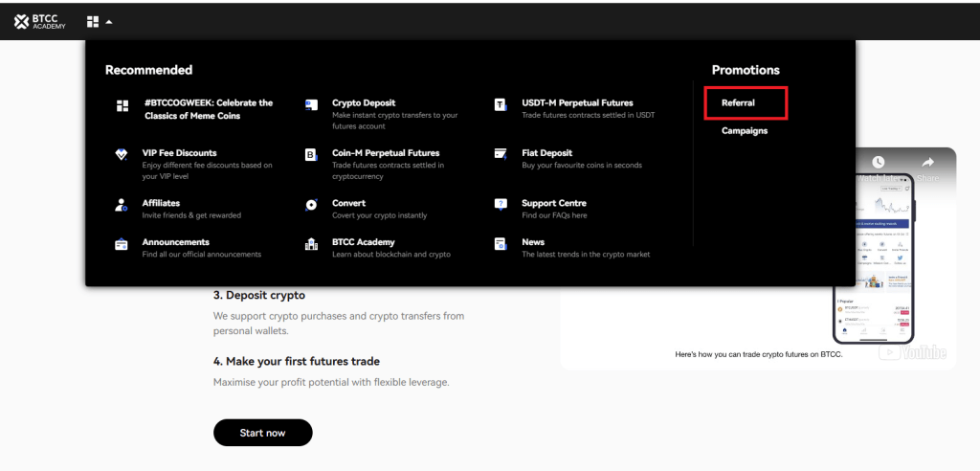This screenshot has height=471, width=980.
Task: Click the Coin-M Perpetual Futures icon
Action: [311, 154]
